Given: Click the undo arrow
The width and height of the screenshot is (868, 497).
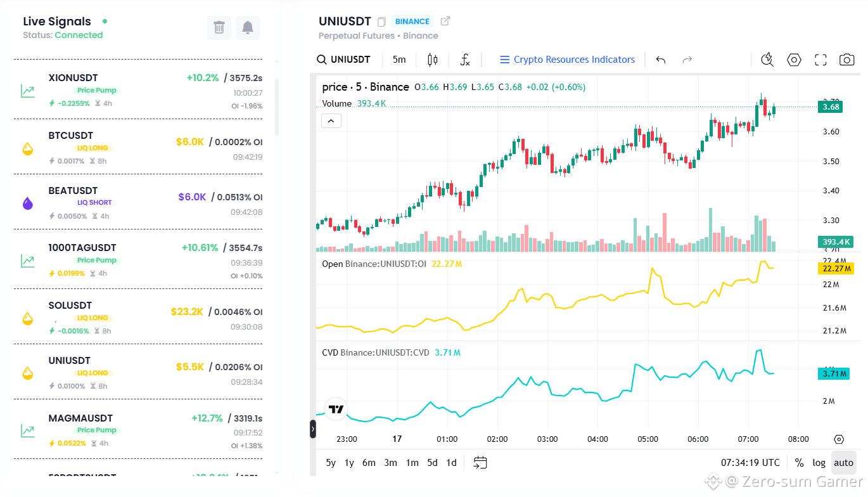Looking at the screenshot, I should click(x=661, y=60).
